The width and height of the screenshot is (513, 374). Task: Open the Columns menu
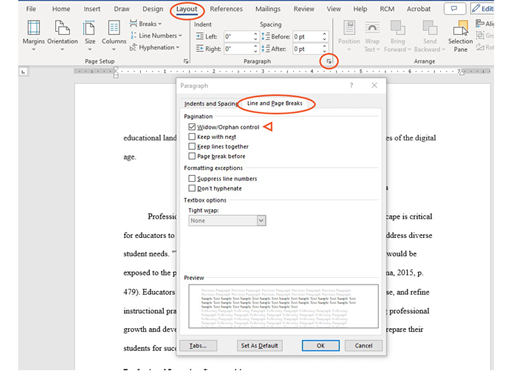click(x=114, y=35)
